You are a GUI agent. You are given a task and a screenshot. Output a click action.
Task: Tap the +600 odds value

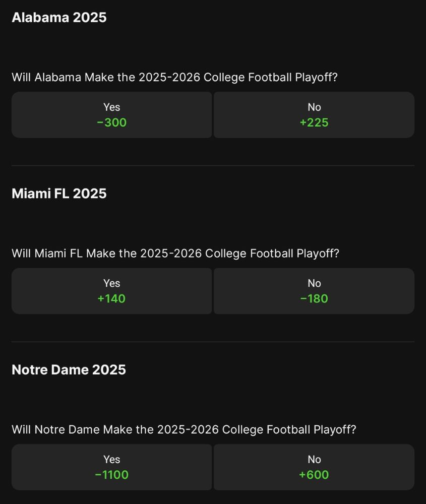click(x=314, y=475)
